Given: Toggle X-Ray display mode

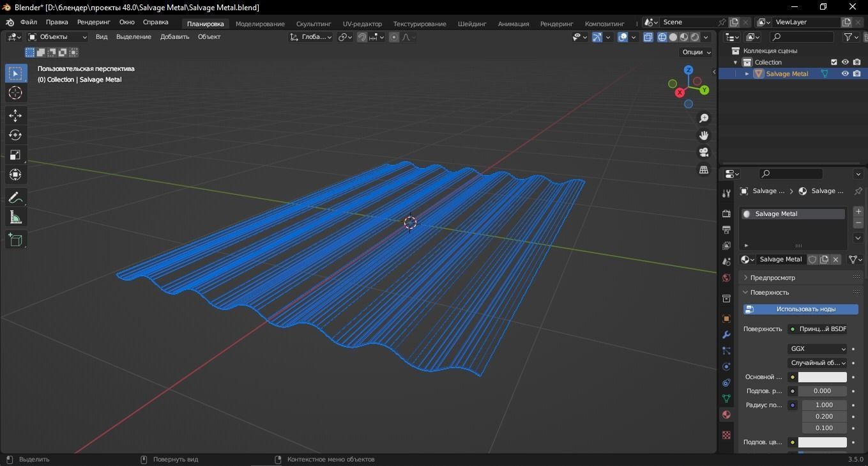Looking at the screenshot, I should point(648,37).
